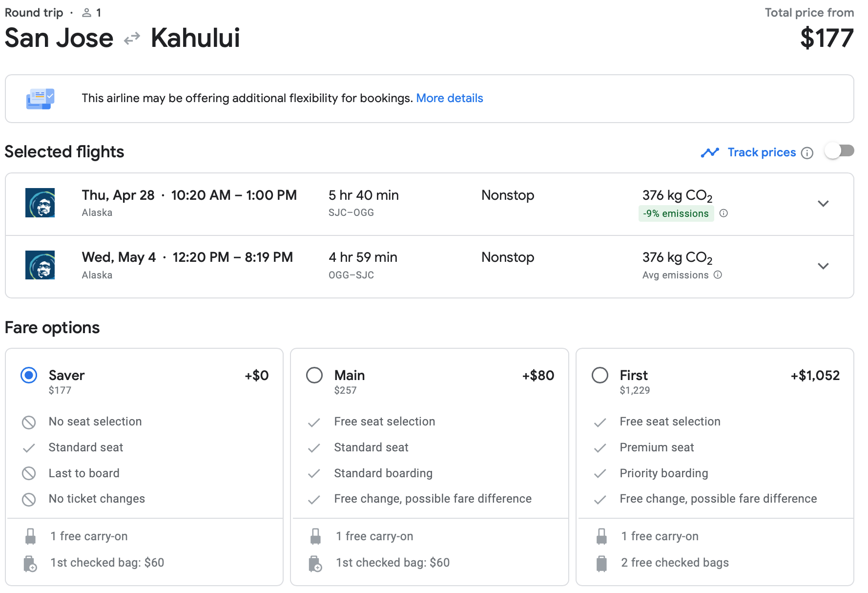
Task: Click Track prices info icon
Action: click(807, 153)
